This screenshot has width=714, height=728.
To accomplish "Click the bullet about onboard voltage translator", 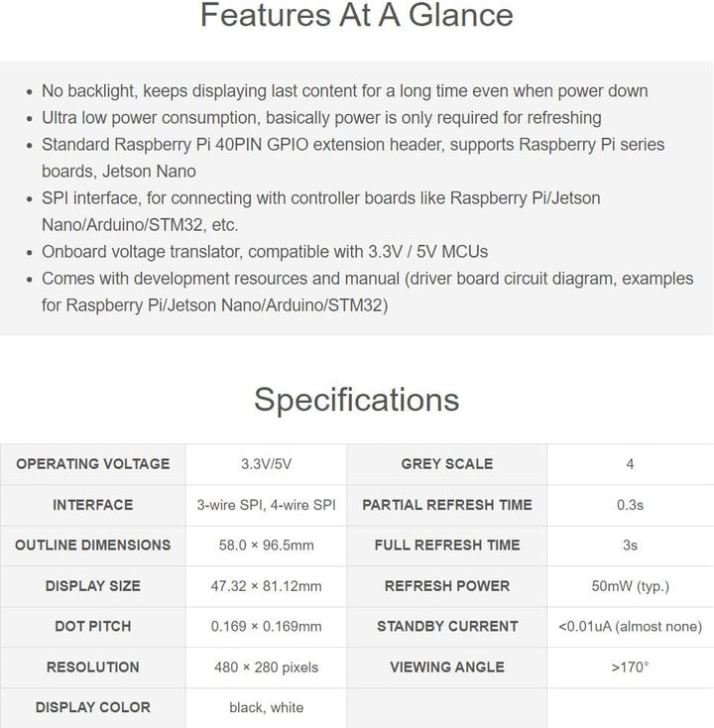I will click(x=265, y=252).
